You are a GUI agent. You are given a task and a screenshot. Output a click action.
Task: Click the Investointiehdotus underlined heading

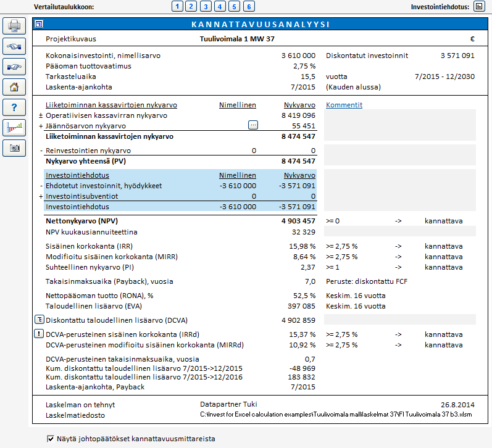click(x=78, y=175)
